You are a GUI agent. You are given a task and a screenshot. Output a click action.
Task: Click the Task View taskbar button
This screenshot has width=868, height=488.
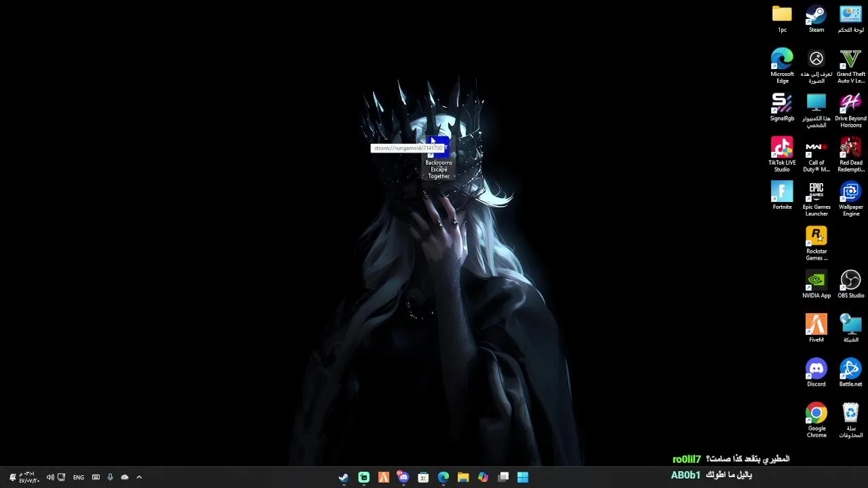click(x=503, y=477)
